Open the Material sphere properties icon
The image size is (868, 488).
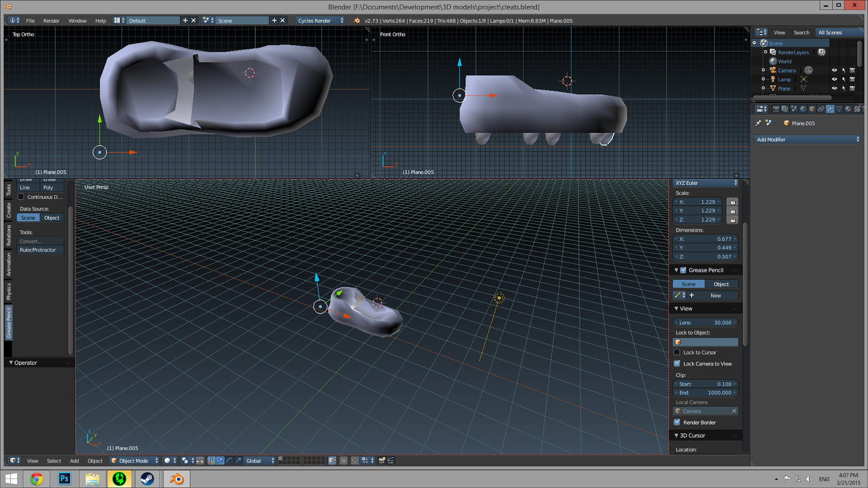848,109
